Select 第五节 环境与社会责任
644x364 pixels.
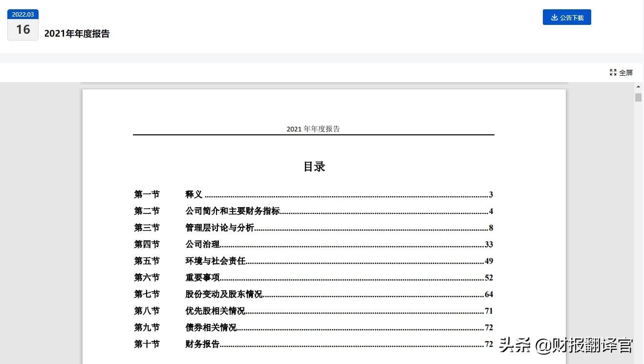(x=214, y=260)
